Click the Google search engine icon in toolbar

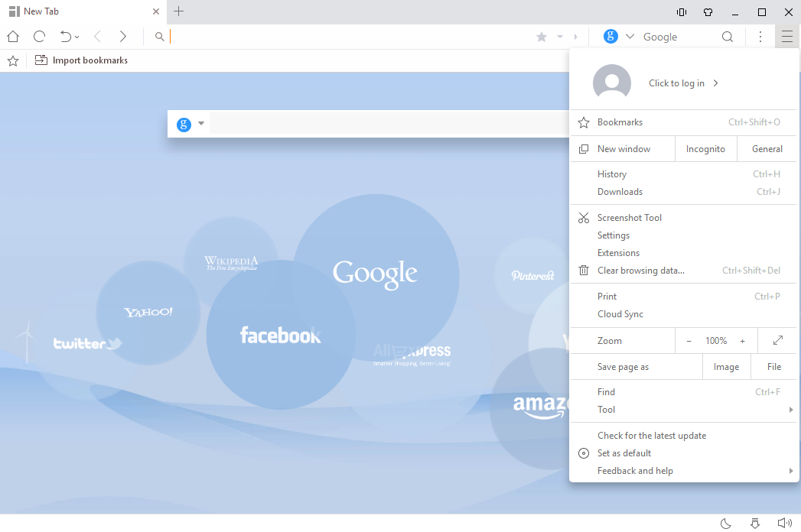pos(611,36)
